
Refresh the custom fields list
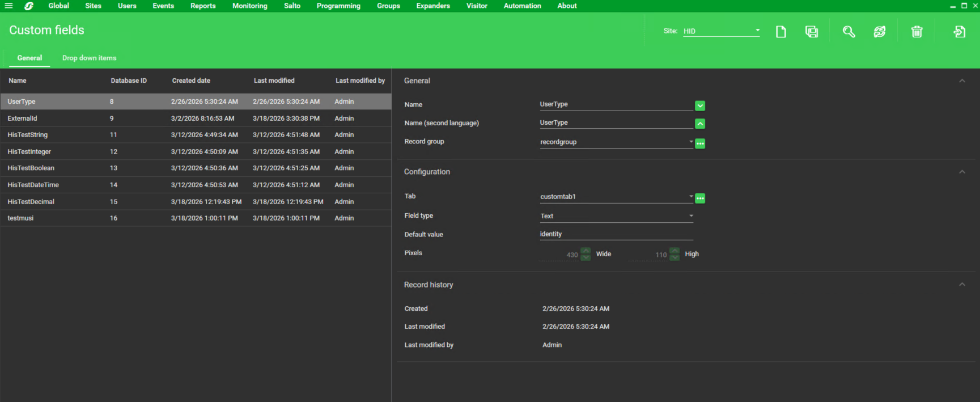(880, 32)
